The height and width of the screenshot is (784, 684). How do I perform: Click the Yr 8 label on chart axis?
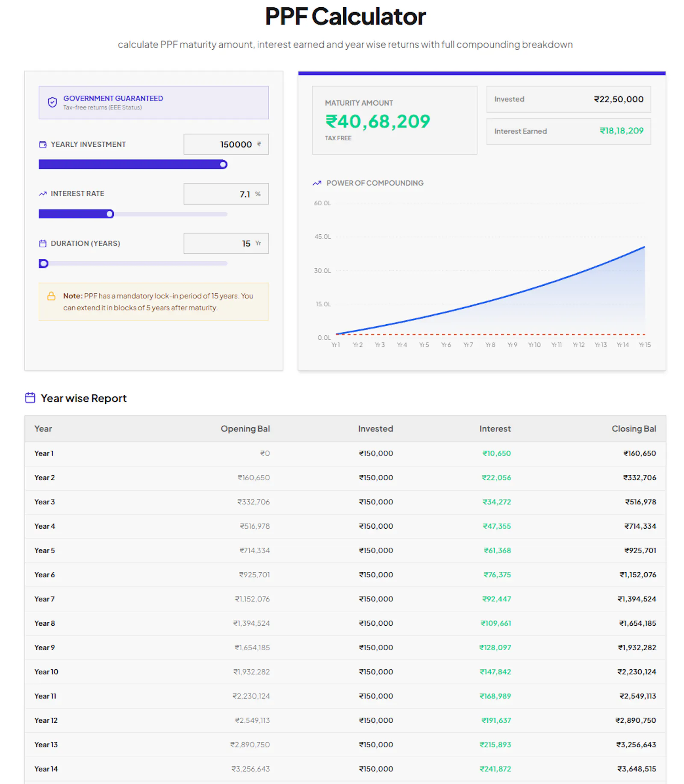tap(490, 345)
